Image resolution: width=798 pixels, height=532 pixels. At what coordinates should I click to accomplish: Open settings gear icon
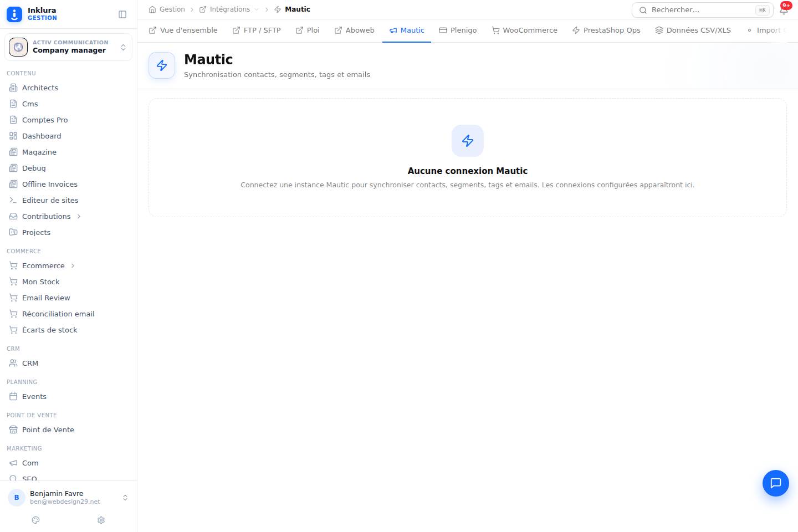pos(101,520)
